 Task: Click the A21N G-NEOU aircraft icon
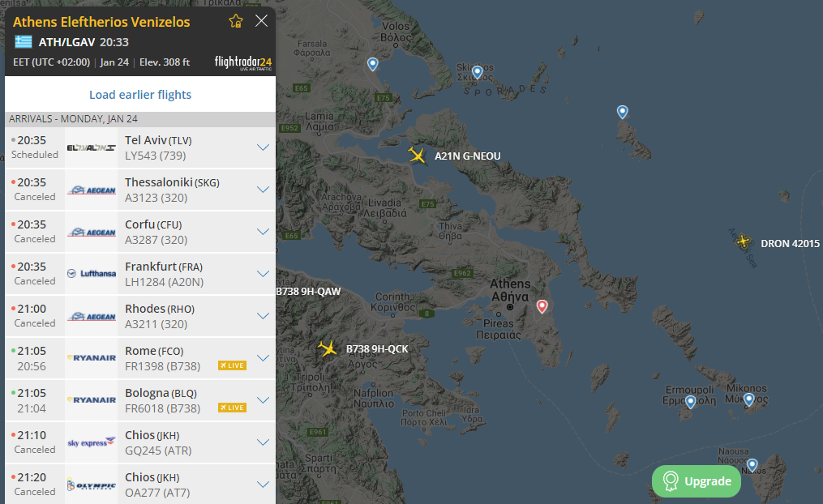coord(418,155)
